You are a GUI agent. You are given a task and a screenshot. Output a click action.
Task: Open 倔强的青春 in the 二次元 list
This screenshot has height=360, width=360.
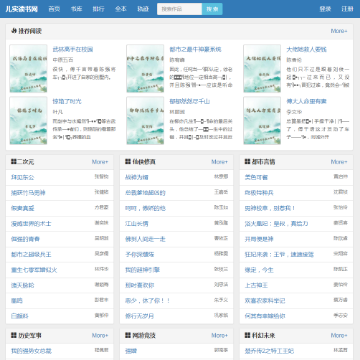(x=25, y=239)
